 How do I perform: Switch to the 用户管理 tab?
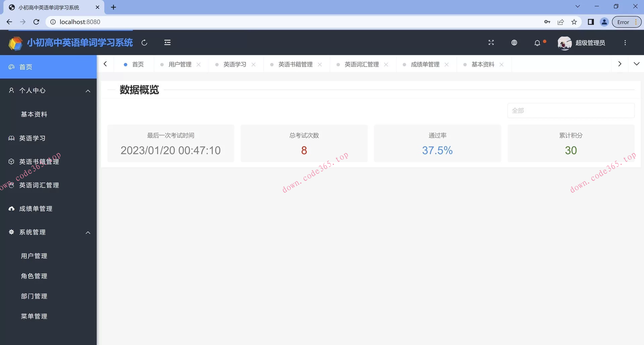(180, 64)
